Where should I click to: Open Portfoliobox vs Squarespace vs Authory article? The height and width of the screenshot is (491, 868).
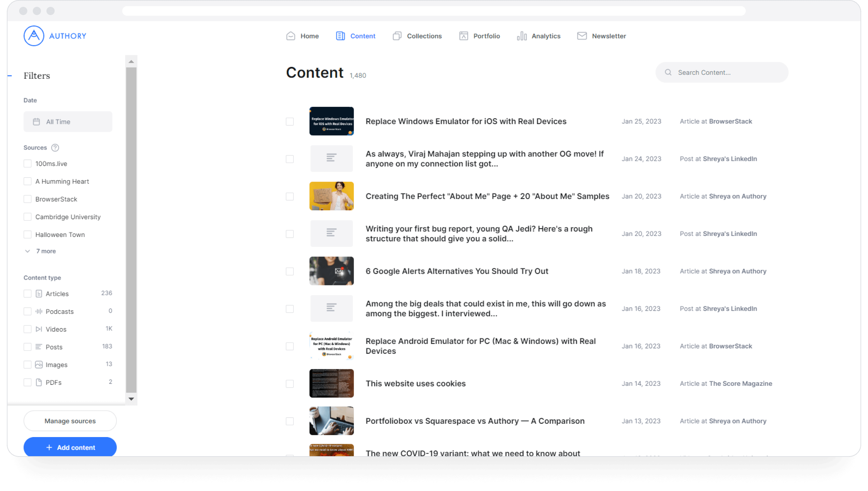click(475, 421)
